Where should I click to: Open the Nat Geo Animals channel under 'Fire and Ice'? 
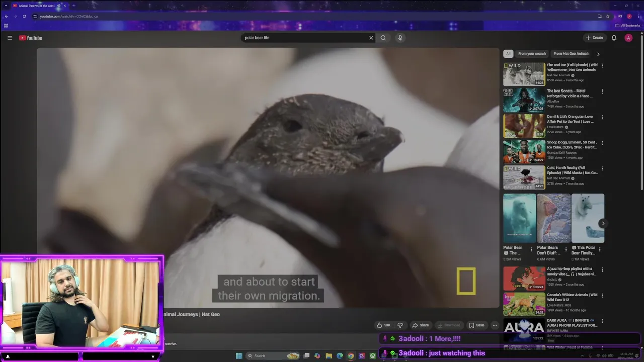click(558, 75)
